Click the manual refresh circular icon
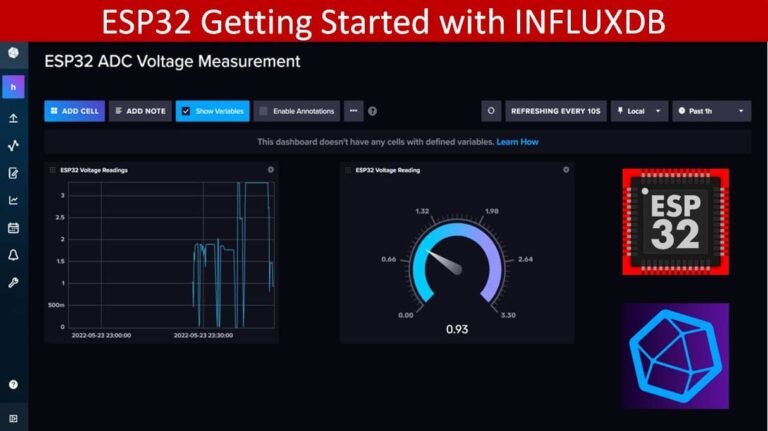 coord(491,111)
